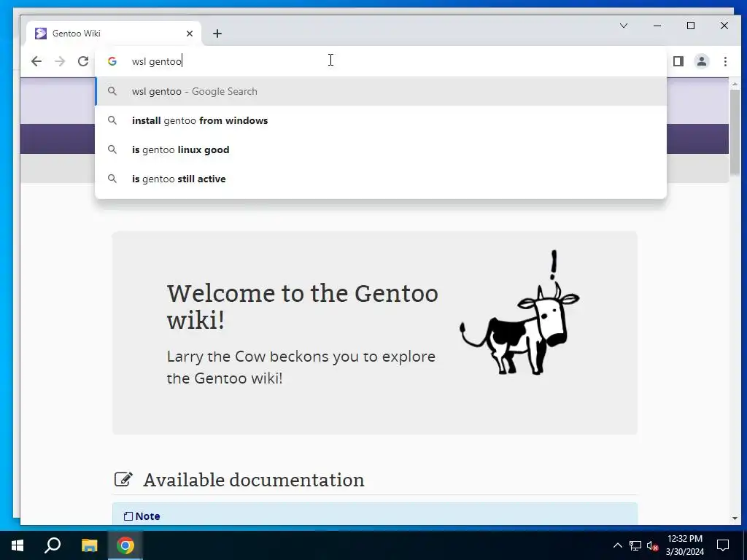Screen dimensions: 747x560
Task: Open File Explorer from the taskbar
Action: pyautogui.click(x=89, y=545)
